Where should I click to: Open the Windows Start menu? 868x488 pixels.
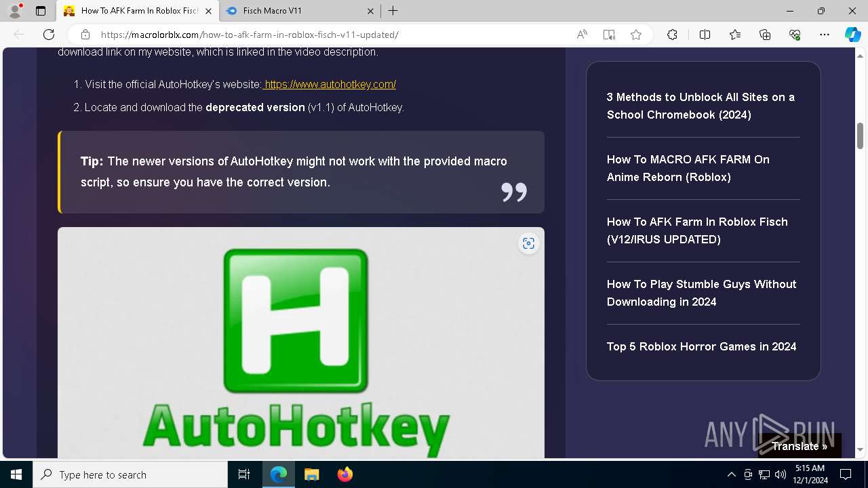tap(16, 474)
